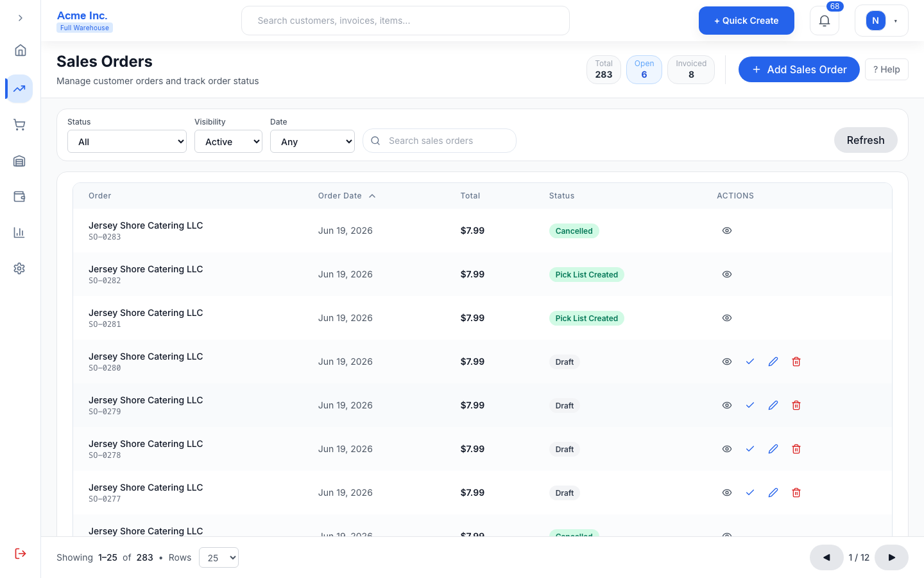Edit order SO-0277 with the pencil icon
The width and height of the screenshot is (924, 578).
coord(773,493)
